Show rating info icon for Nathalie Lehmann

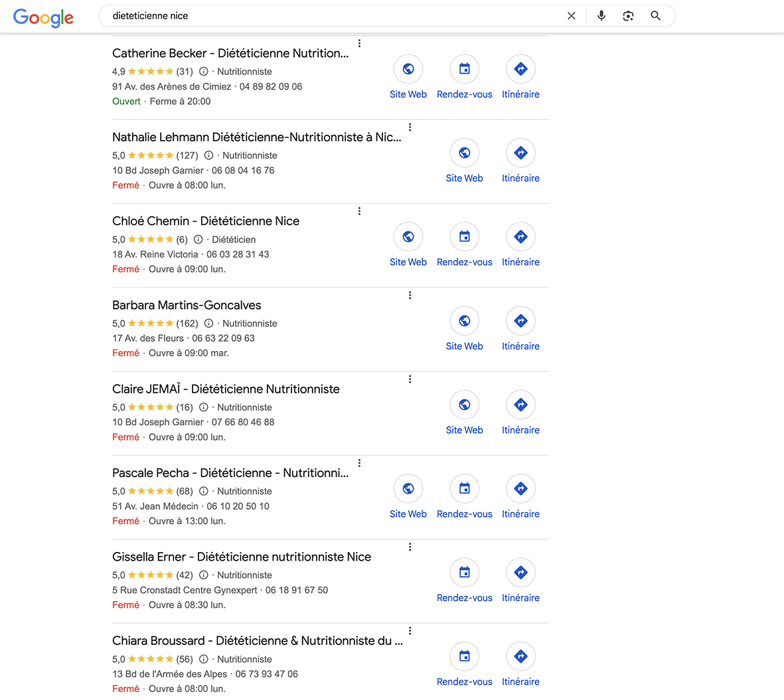[209, 155]
